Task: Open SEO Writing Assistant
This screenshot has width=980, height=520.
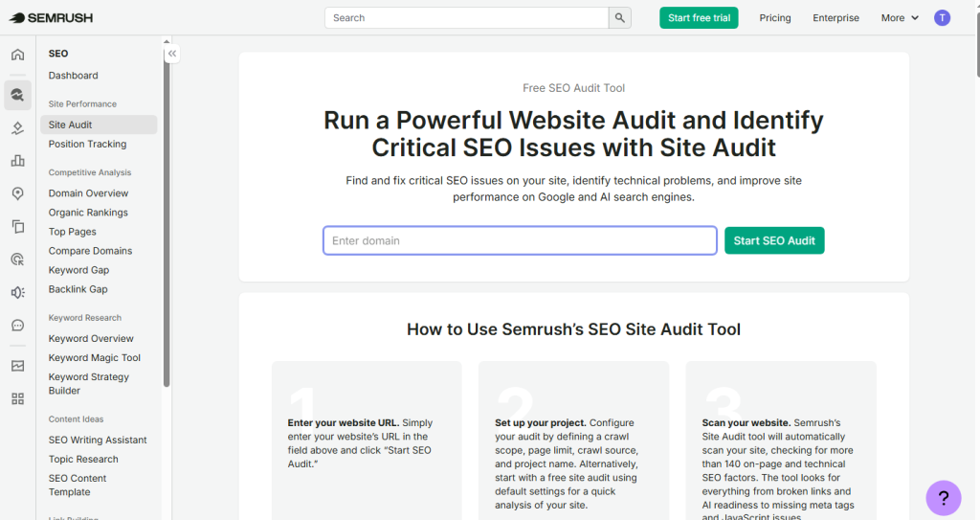Action: point(98,440)
